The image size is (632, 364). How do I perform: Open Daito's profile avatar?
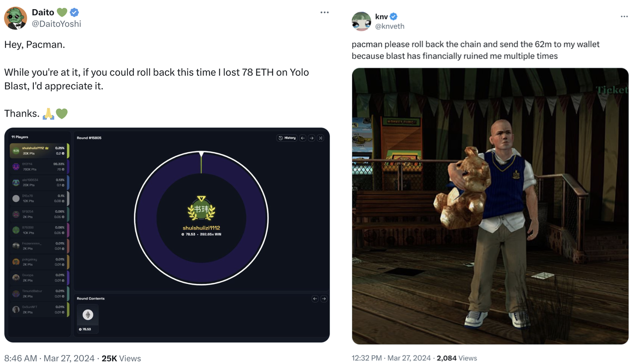[16, 18]
